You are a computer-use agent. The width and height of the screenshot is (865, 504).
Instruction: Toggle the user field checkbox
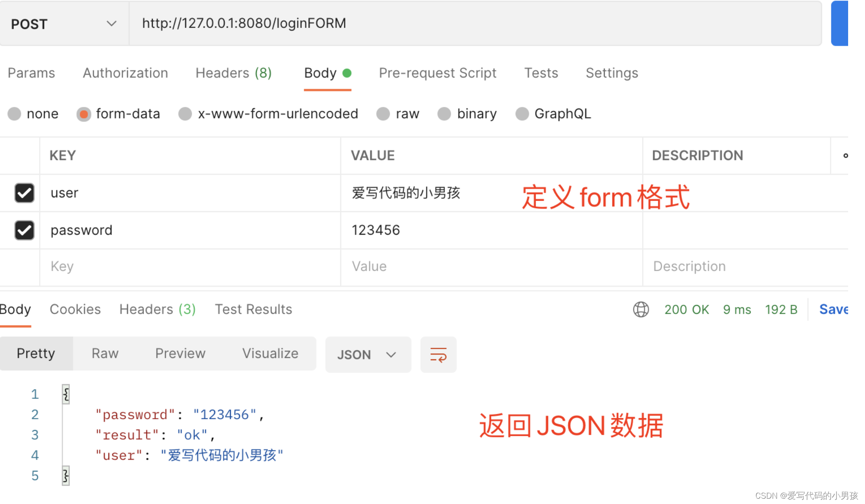point(24,193)
